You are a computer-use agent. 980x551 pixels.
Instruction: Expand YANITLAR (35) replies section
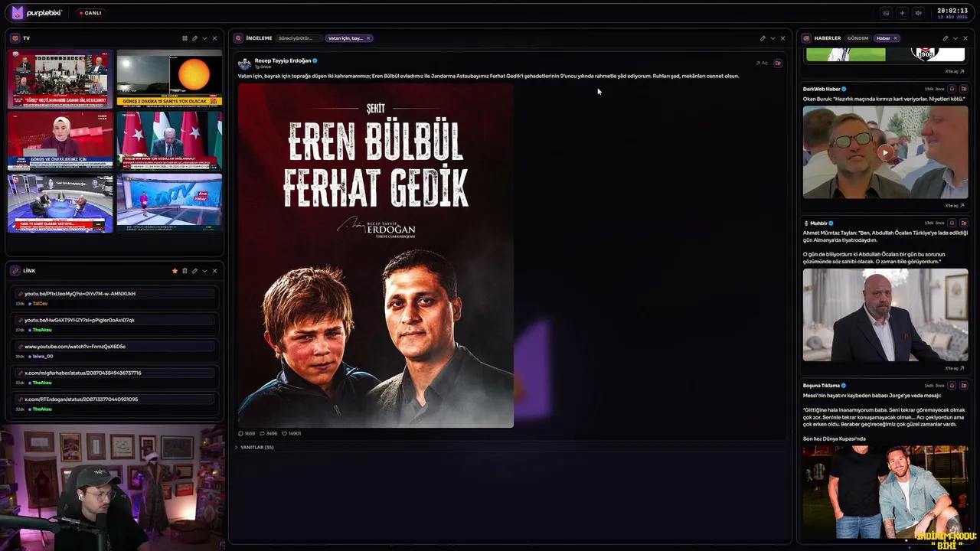coord(254,448)
